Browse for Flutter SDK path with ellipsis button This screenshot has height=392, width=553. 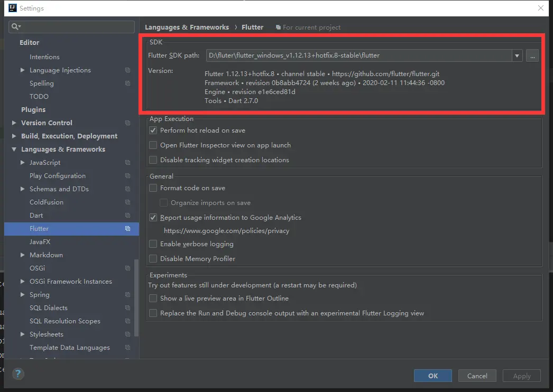click(532, 55)
